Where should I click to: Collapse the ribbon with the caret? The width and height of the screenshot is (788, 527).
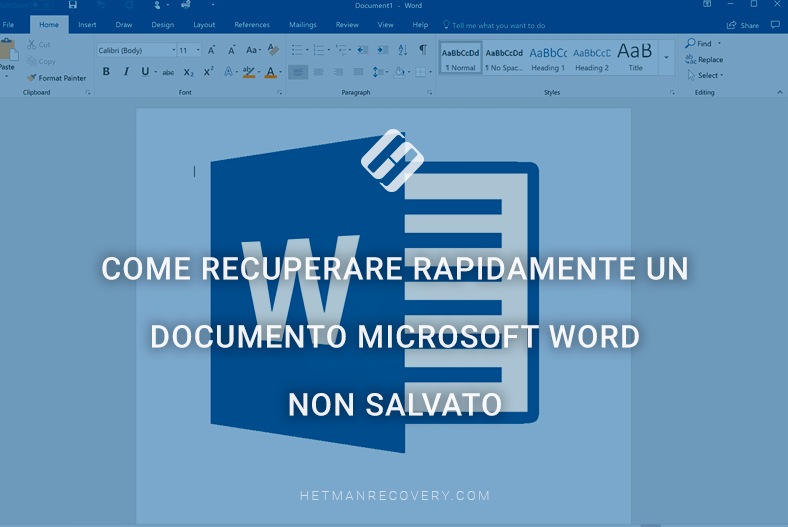(779, 92)
